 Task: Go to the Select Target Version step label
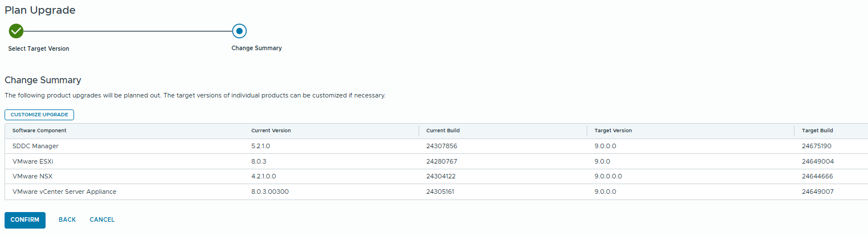pos(39,48)
